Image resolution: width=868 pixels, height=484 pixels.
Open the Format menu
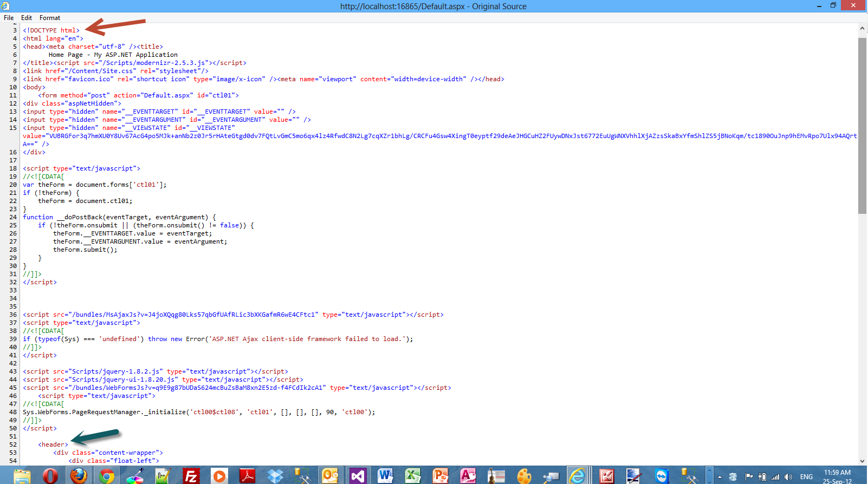(x=50, y=18)
